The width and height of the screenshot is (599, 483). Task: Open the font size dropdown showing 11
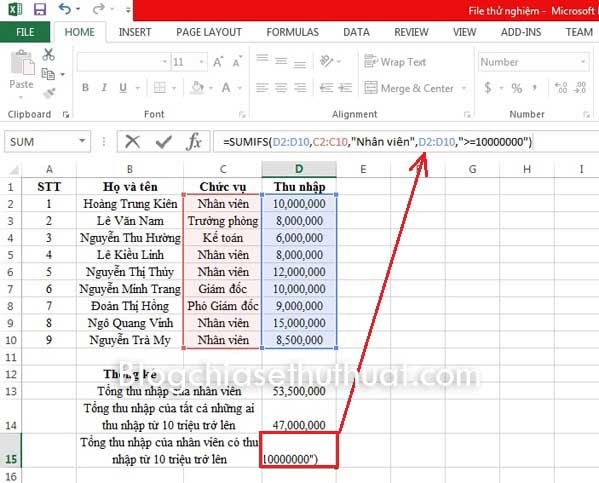tap(201, 62)
